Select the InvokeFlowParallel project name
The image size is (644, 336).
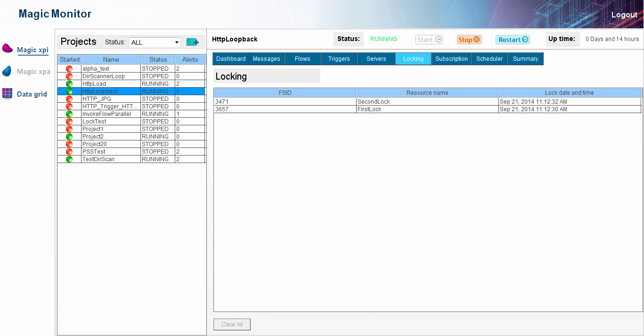click(106, 114)
